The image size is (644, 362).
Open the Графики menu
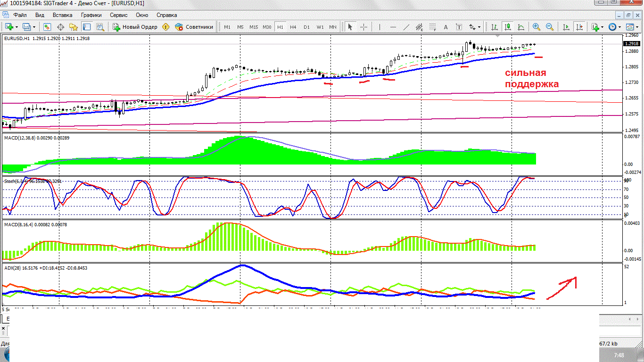(x=91, y=15)
